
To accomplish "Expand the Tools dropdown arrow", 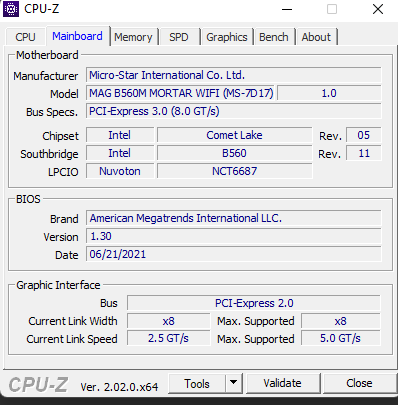I will point(234,384).
